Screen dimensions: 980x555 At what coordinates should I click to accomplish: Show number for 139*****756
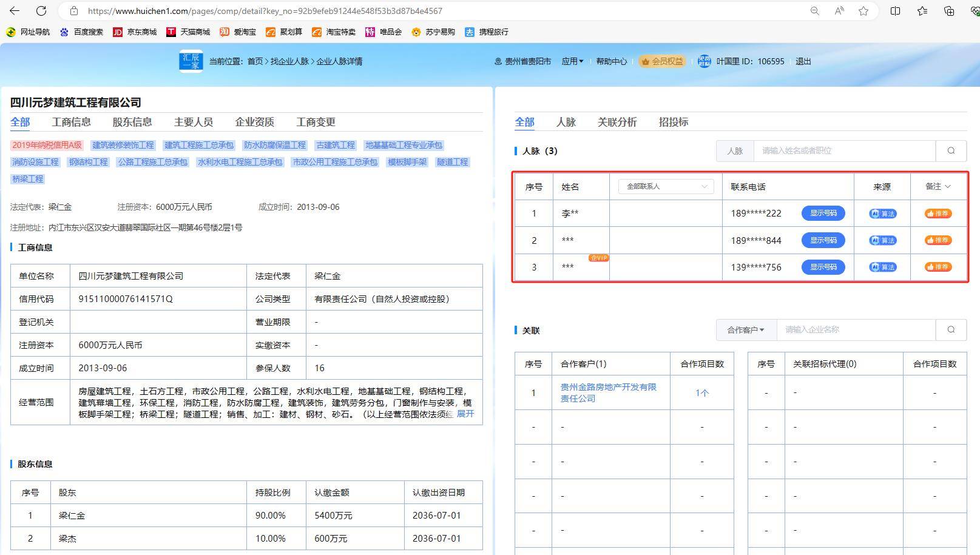tap(823, 267)
